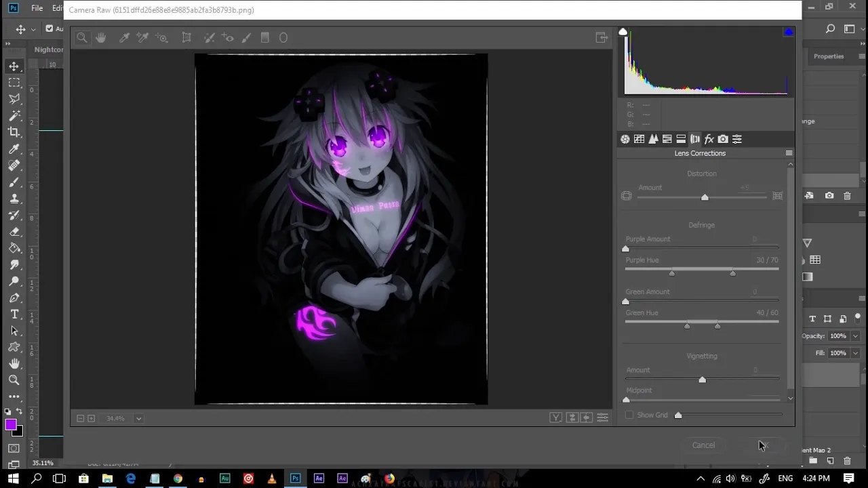Toggle highlight clipping warning on histogram

[x=788, y=32]
